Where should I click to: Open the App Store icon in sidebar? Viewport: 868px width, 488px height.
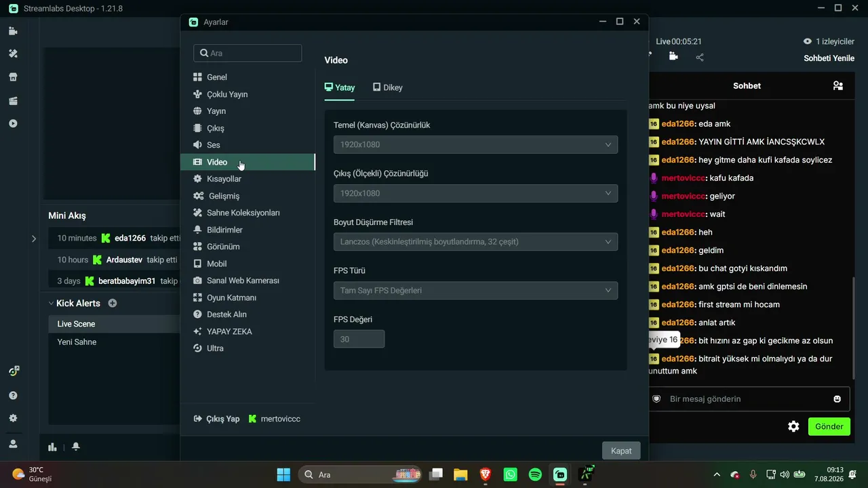tap(13, 77)
